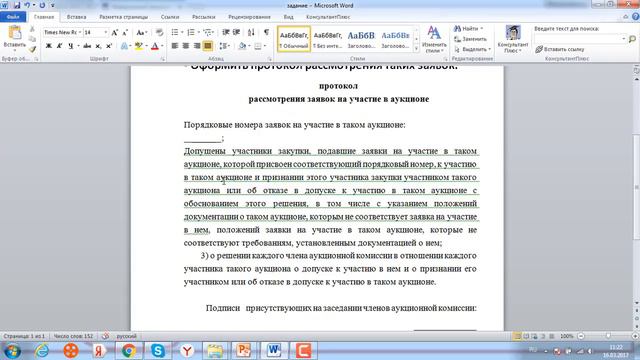Click Изменить стили button

(x=434, y=39)
